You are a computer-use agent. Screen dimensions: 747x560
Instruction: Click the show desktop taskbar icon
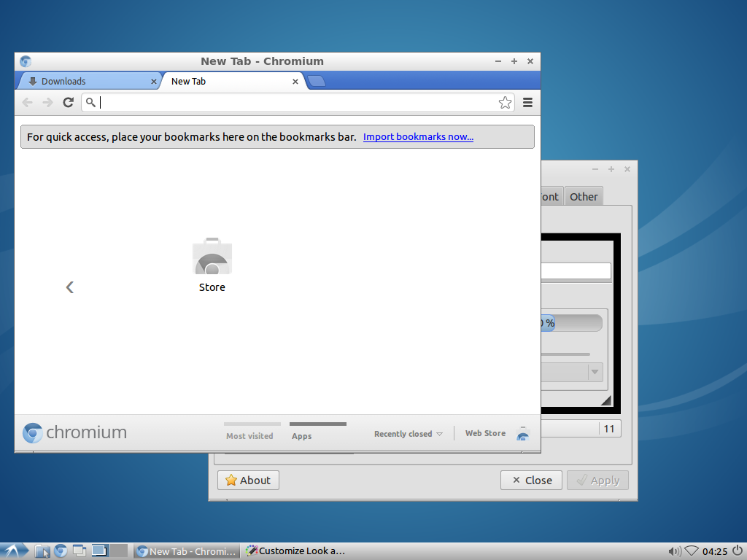[79, 551]
